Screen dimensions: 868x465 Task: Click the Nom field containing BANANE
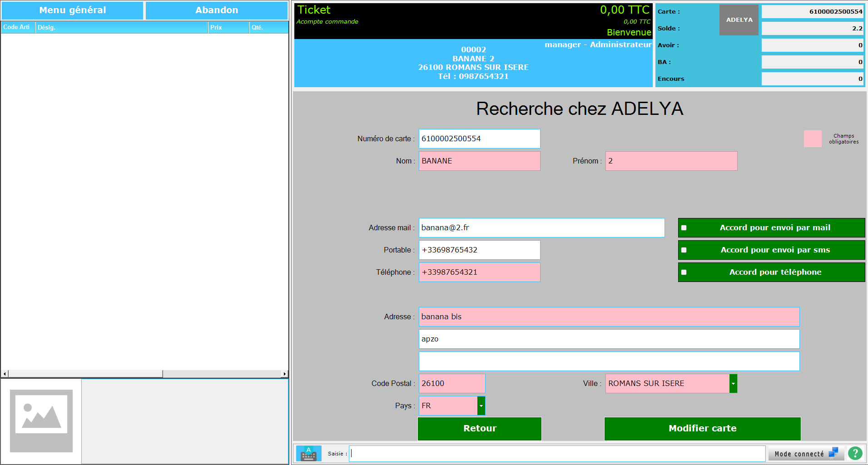tap(479, 161)
